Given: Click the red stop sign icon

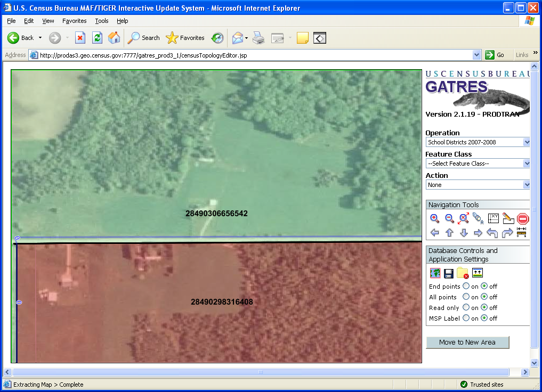Looking at the screenshot, I should pos(522,218).
